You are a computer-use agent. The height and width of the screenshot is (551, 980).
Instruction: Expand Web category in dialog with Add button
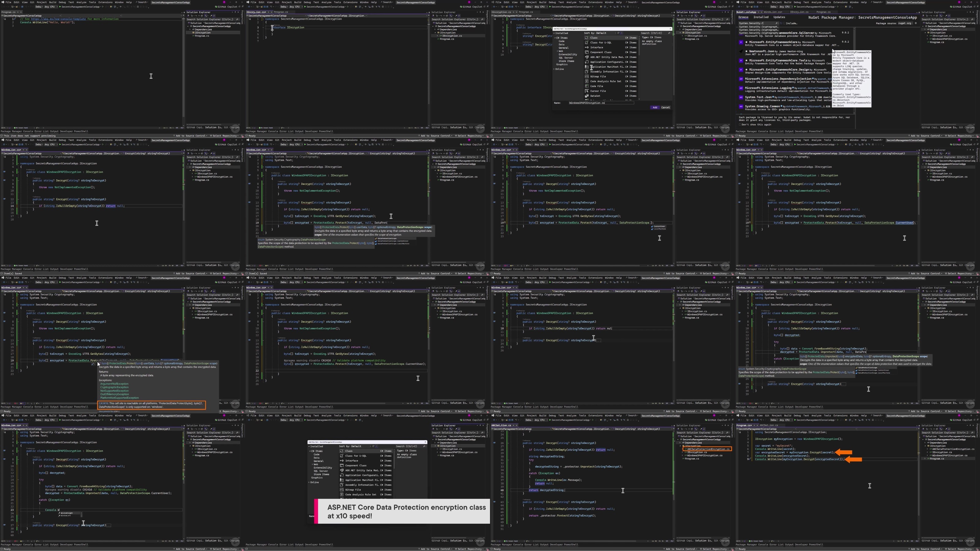coord(557,51)
